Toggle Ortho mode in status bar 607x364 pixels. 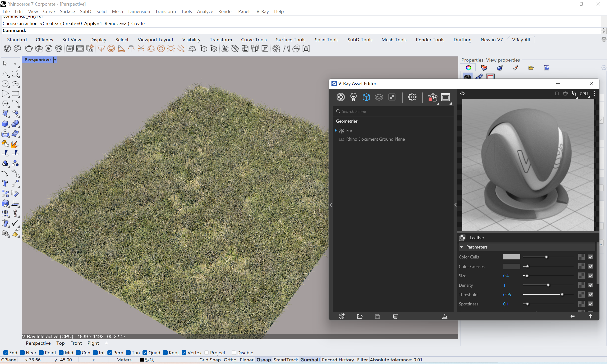[x=230, y=359]
